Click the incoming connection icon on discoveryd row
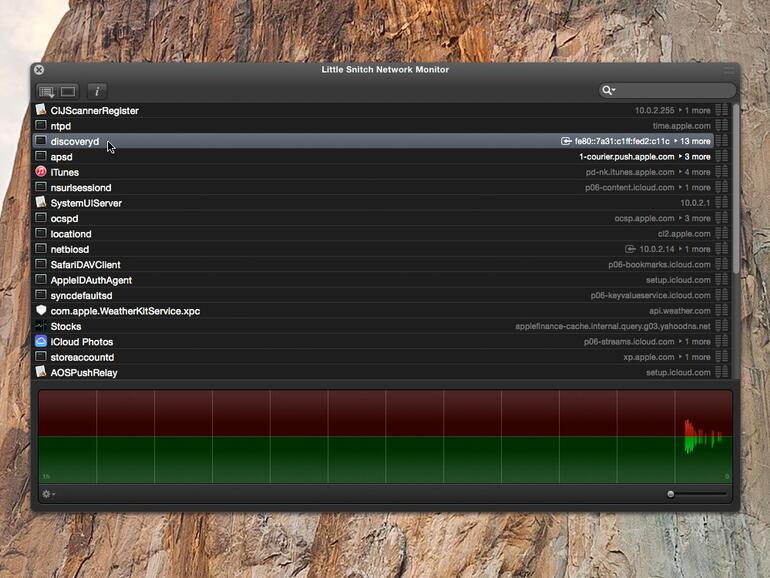This screenshot has height=578, width=770. 566,141
